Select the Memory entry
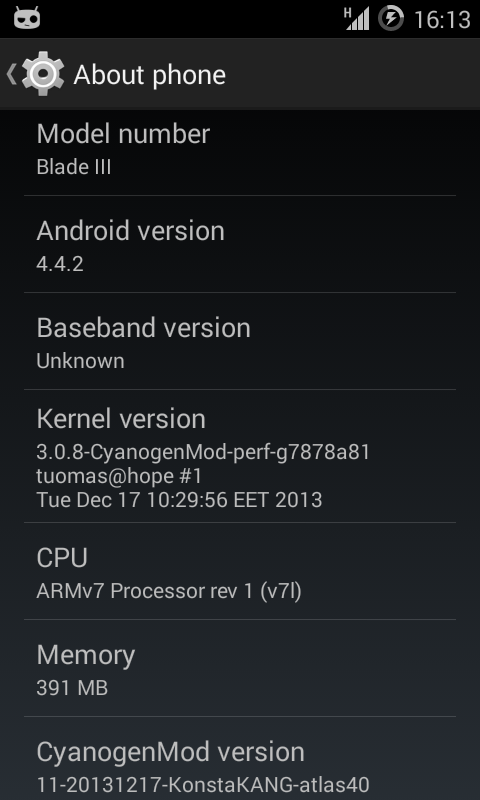 pyautogui.click(x=240, y=668)
